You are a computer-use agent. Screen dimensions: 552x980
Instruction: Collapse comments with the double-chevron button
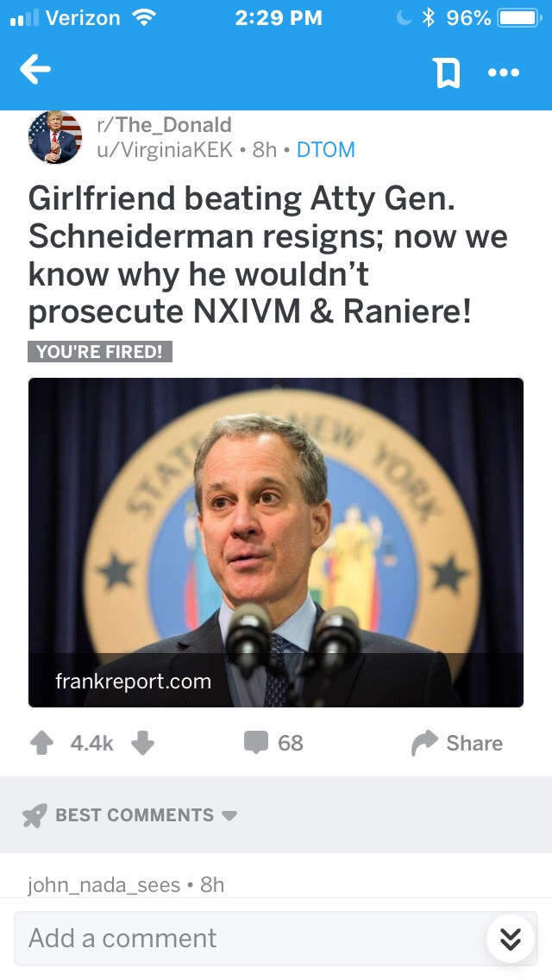(511, 938)
